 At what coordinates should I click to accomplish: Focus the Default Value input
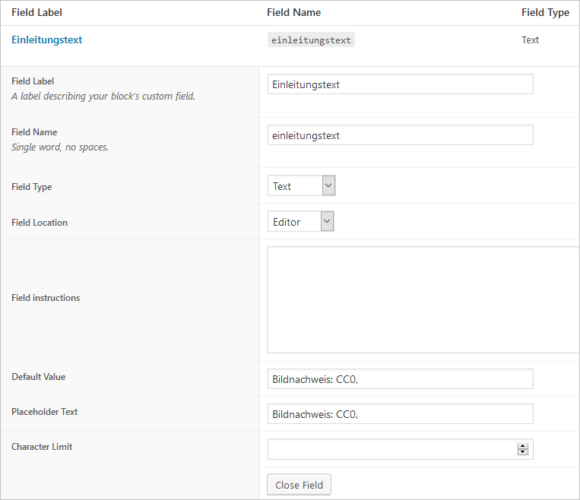[x=400, y=379]
